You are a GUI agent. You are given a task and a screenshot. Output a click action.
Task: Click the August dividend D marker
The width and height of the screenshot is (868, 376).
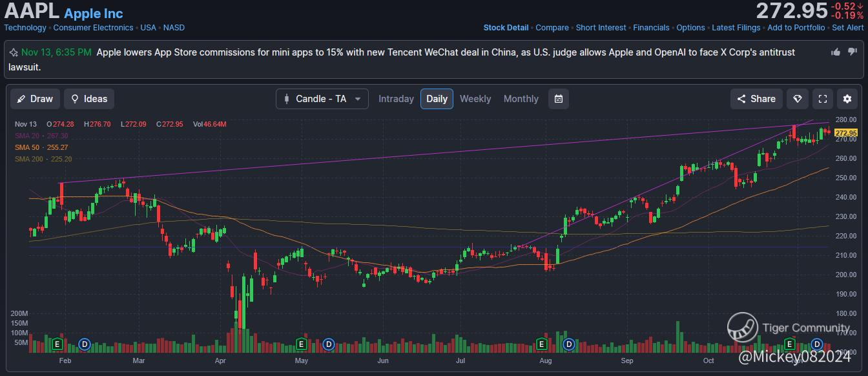(x=569, y=344)
